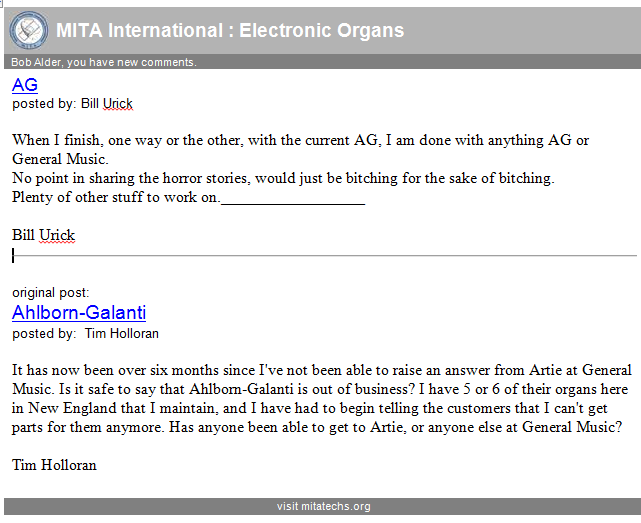Click the 'Bill Urick' signature text
Screen dimensions: 641x523
coord(43,235)
